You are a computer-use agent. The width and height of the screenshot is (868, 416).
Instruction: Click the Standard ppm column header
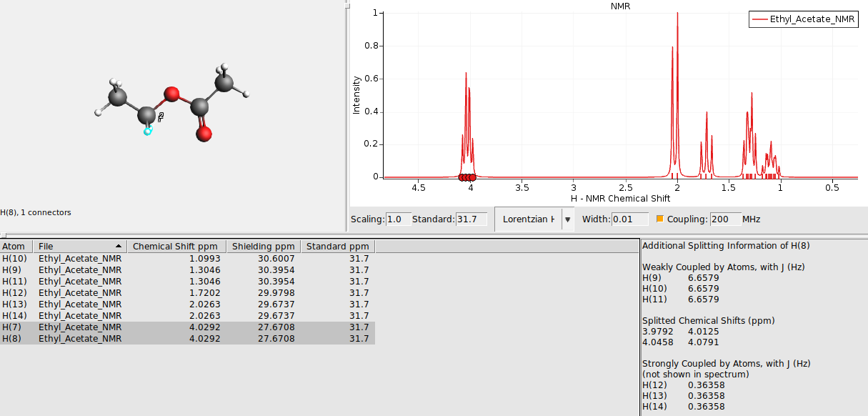336,246
